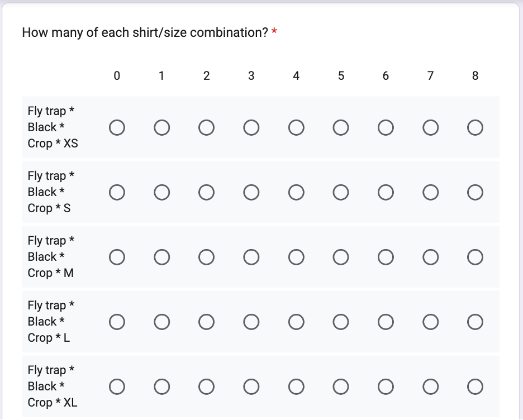Select 6 for Fly trap Black Crop XL

point(386,386)
